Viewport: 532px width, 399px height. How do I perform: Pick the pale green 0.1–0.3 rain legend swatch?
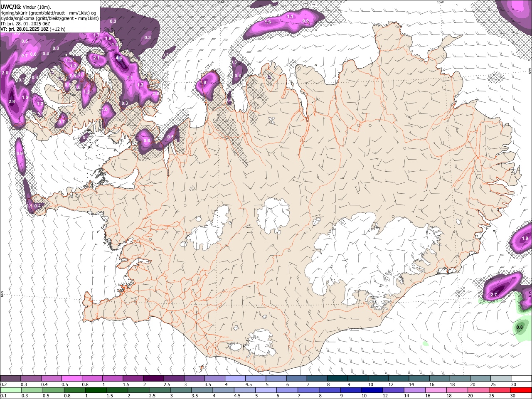click(x=11, y=390)
